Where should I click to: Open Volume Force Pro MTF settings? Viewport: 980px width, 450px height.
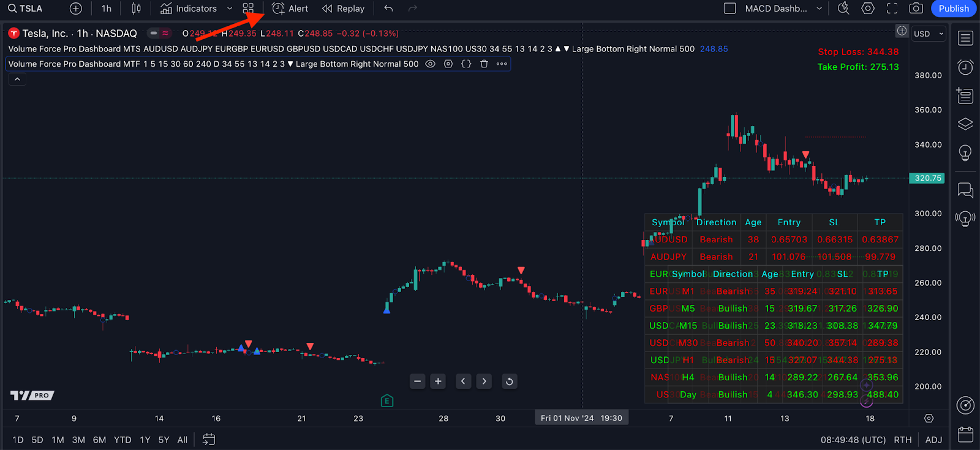click(x=448, y=64)
